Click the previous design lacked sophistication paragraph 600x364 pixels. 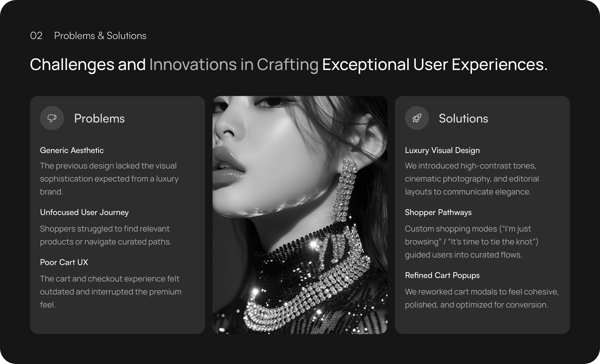click(109, 179)
